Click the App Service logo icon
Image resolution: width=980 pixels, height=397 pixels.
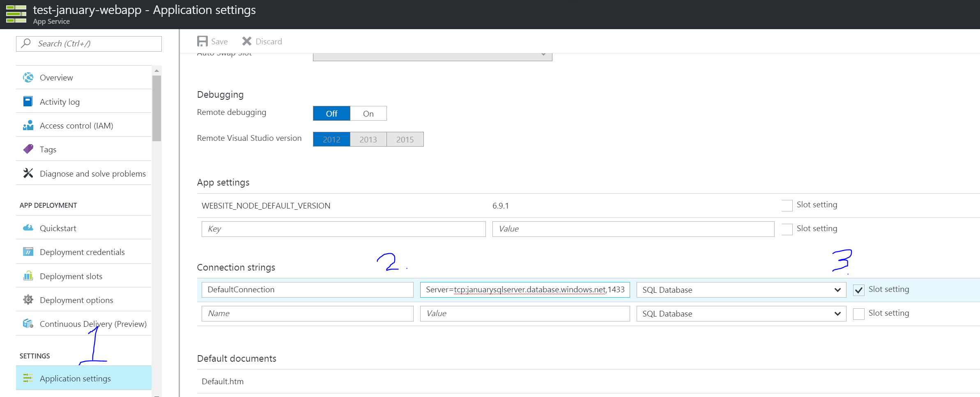coord(16,14)
